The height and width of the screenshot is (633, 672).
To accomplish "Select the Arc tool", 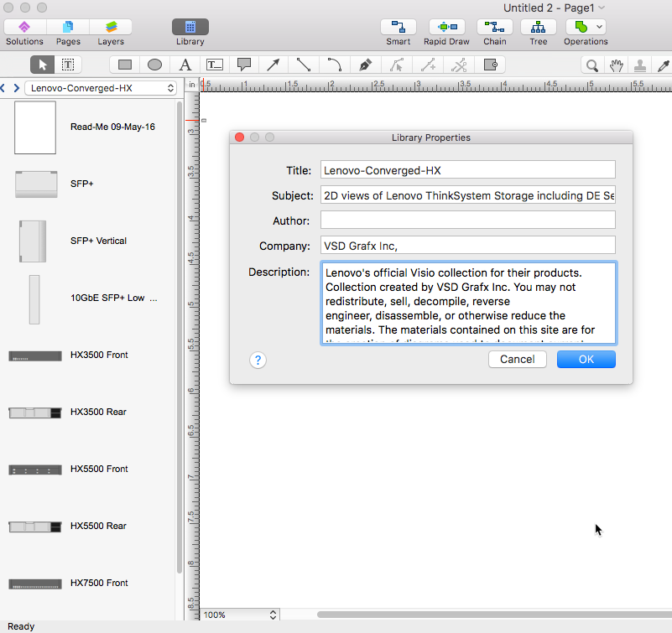I will (334, 65).
